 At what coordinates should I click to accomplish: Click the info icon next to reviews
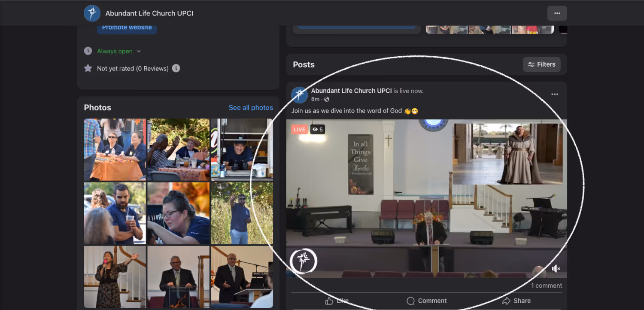[x=176, y=68]
